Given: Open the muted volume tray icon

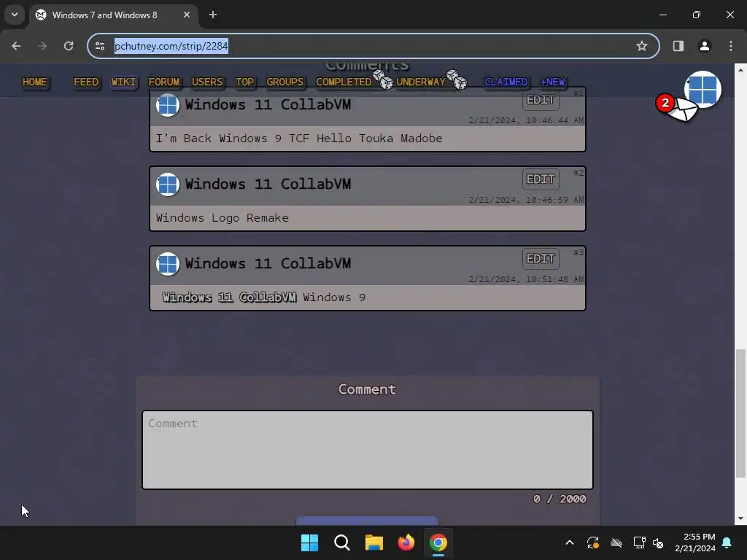Looking at the screenshot, I should click(x=659, y=542).
